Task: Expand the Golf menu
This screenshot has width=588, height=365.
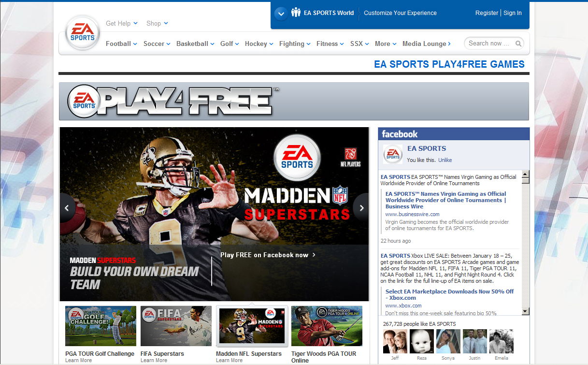Action: point(229,44)
